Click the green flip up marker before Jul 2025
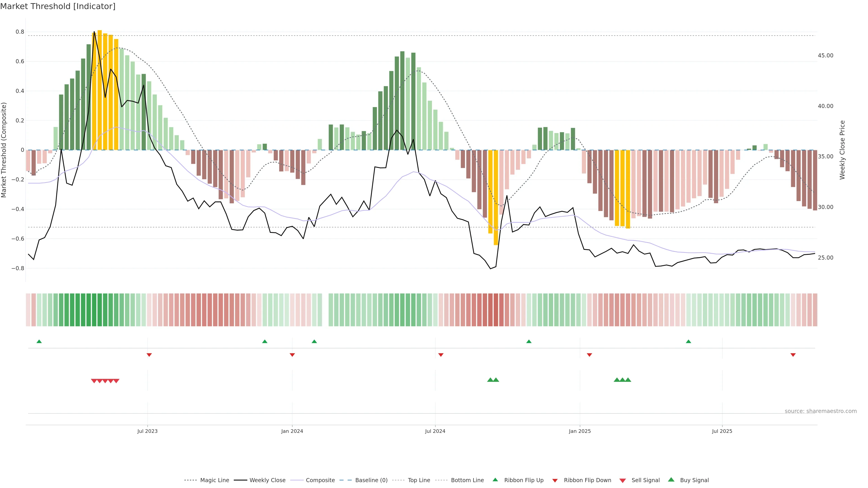Screen dimensions: 868x488 coord(688,342)
